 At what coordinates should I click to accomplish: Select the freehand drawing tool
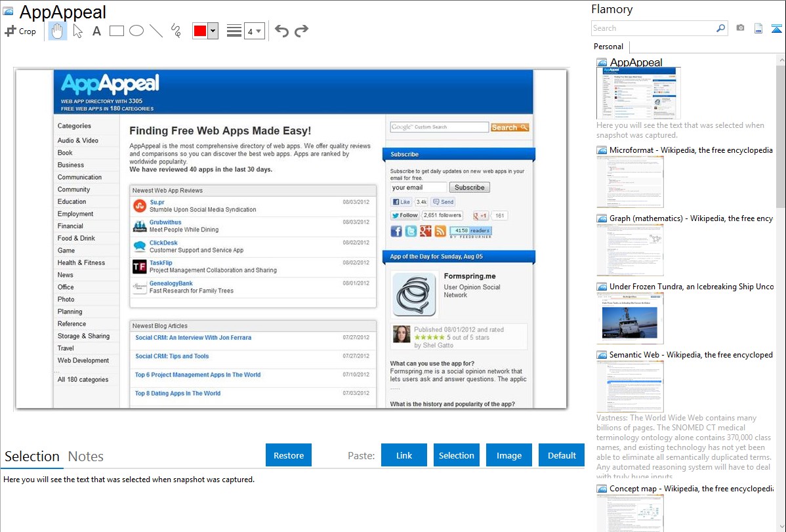pyautogui.click(x=176, y=31)
